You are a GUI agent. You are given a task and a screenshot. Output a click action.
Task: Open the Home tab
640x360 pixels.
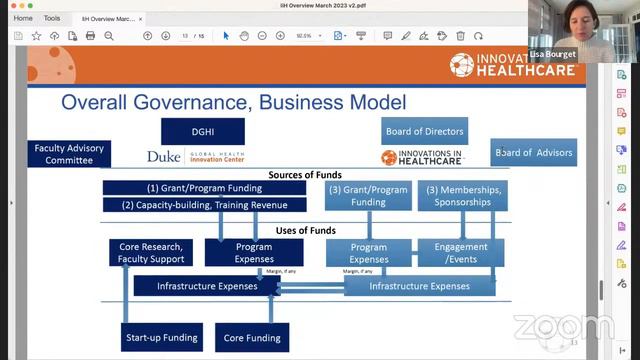click(23, 18)
